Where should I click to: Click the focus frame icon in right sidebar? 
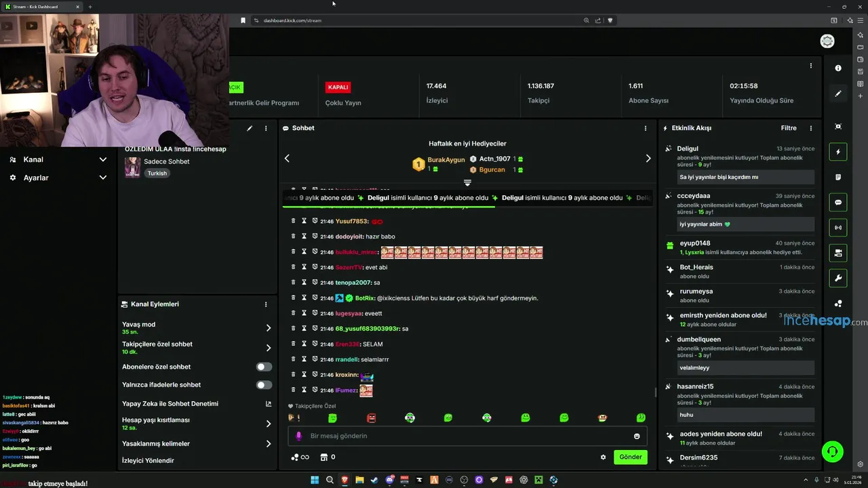click(838, 127)
